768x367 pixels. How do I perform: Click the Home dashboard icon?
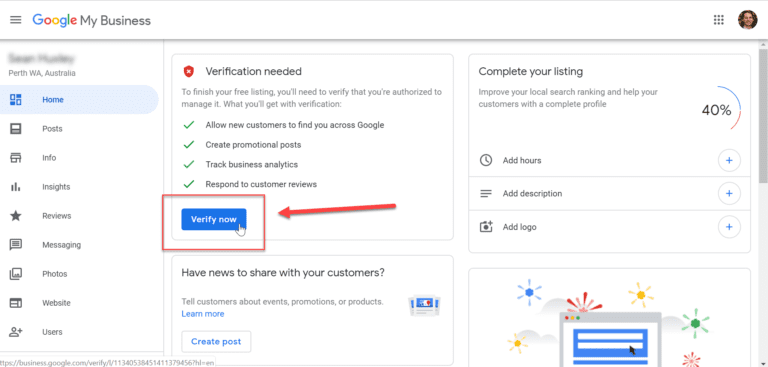point(16,99)
